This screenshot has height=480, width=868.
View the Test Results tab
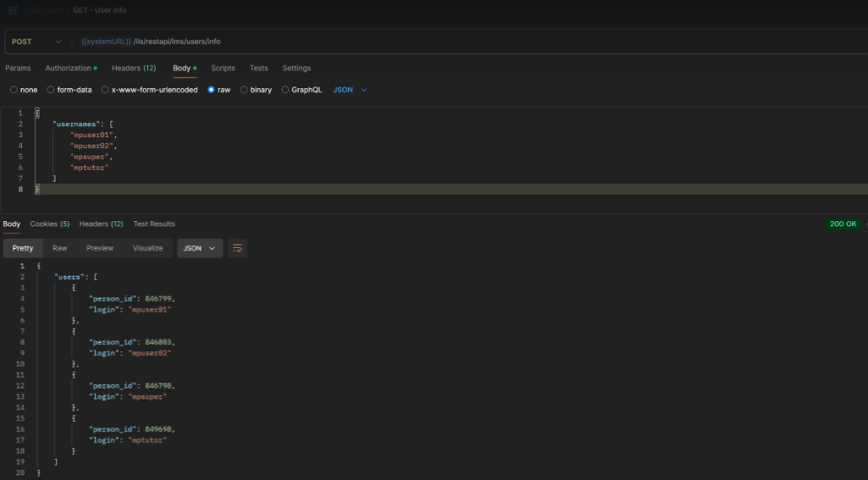154,224
